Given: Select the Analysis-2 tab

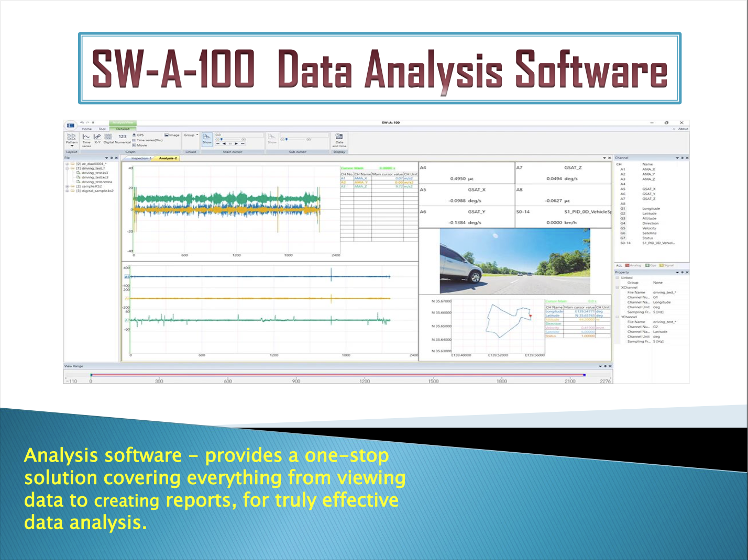Looking at the screenshot, I should 168,158.
